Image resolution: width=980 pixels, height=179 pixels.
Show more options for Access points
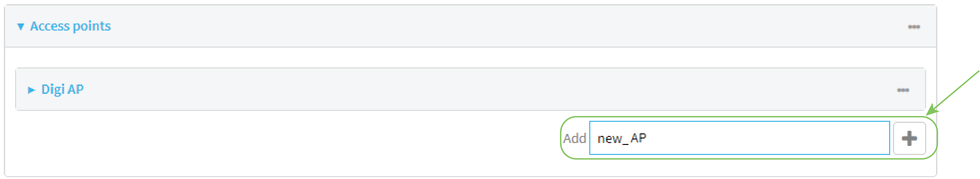pyautogui.click(x=913, y=27)
